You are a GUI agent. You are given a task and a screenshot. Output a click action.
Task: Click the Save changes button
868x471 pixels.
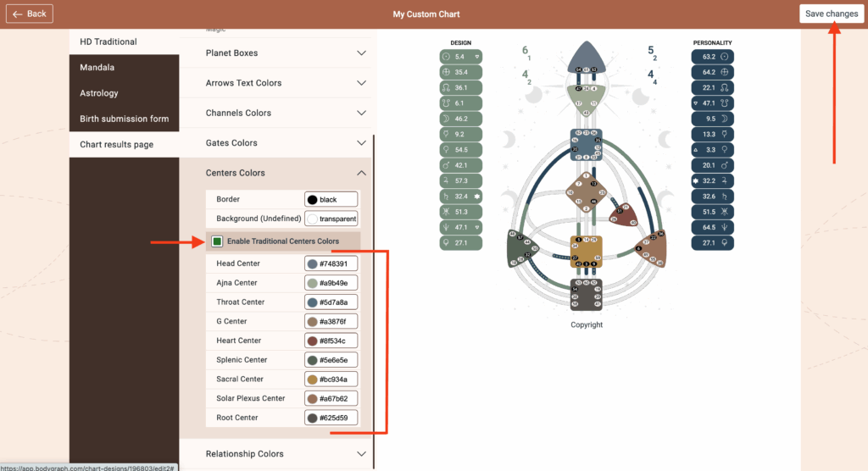[x=831, y=14]
